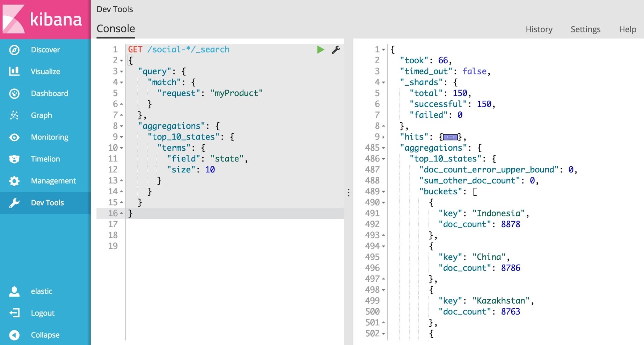Select the Dashboard gauge icon

(x=14, y=93)
